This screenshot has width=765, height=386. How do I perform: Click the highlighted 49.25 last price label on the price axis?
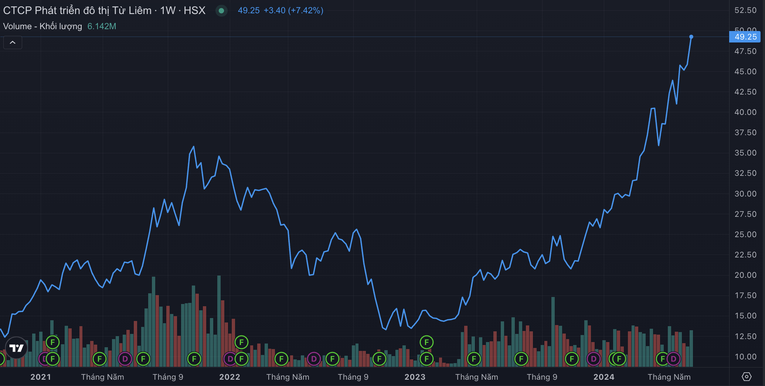pyautogui.click(x=745, y=37)
